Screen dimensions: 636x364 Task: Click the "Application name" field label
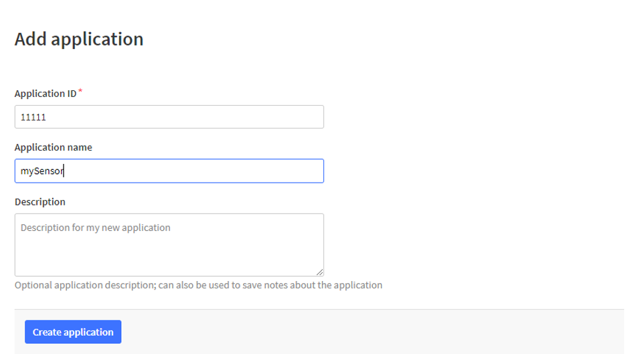[x=54, y=147]
